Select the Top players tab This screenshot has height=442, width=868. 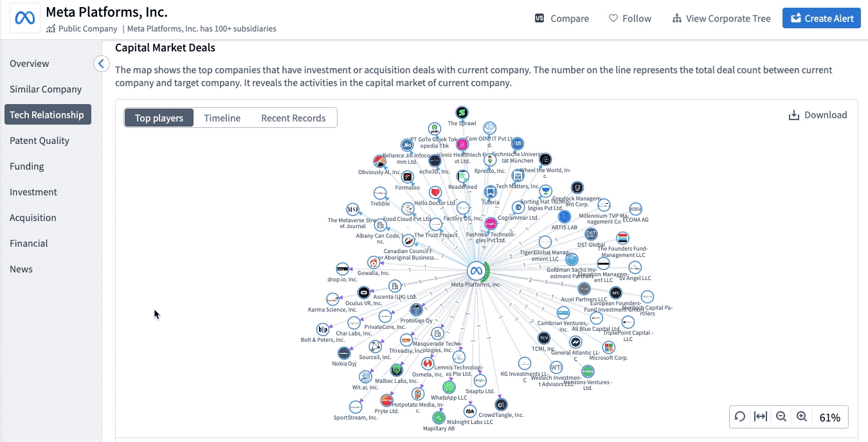coord(159,118)
